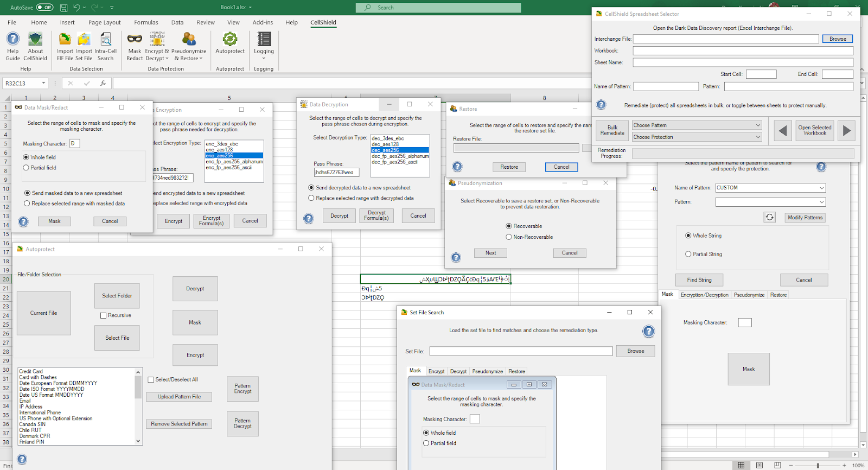Switch to Restore tab in pattern panel
This screenshot has height=470, width=868.
(778, 295)
